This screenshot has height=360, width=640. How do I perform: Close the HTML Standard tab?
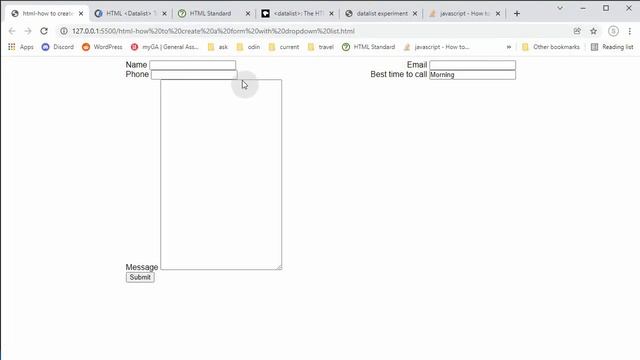[248, 13]
